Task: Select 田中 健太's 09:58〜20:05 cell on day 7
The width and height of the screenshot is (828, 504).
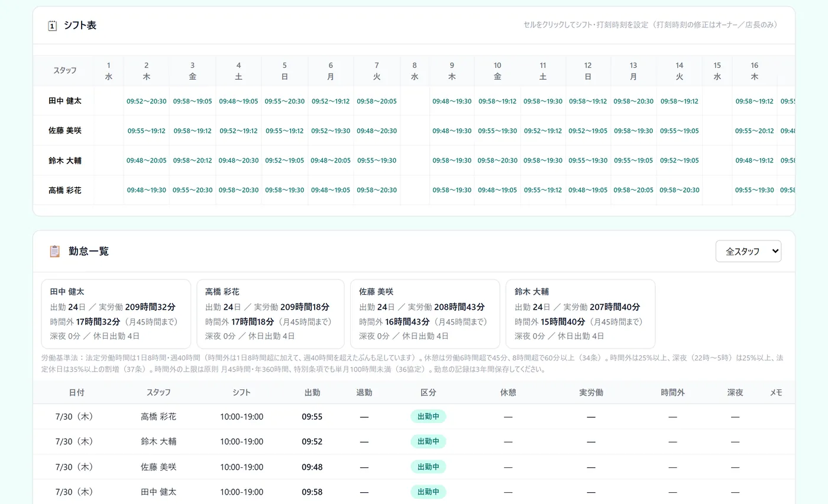Action: (377, 101)
